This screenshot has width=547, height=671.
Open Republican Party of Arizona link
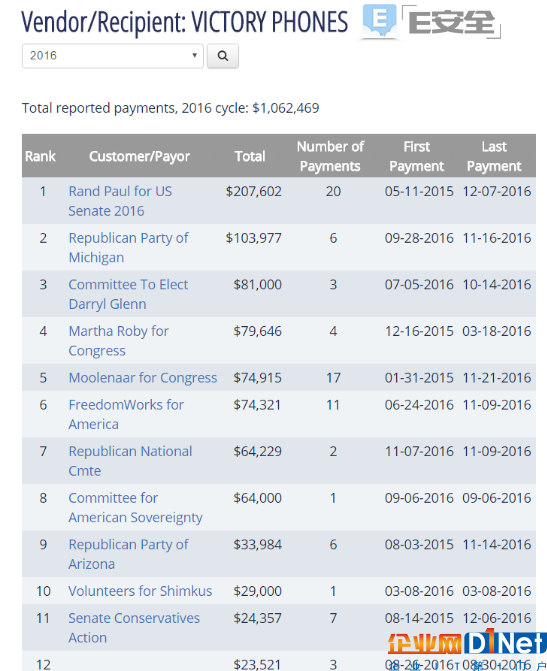pyautogui.click(x=128, y=555)
